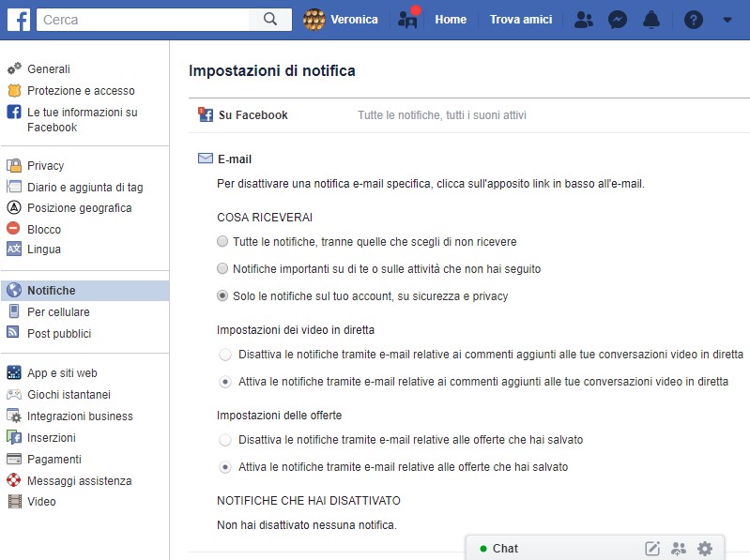Expand the Su Facebook notification section
This screenshot has width=750, height=560.
click(x=469, y=115)
